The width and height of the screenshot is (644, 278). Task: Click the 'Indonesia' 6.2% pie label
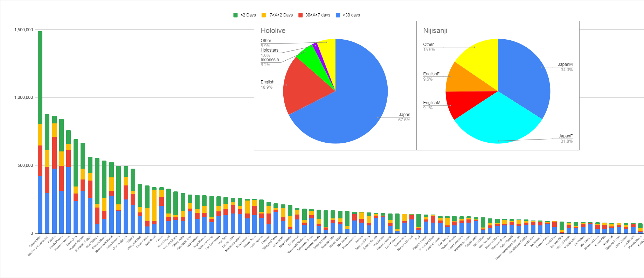point(270,62)
